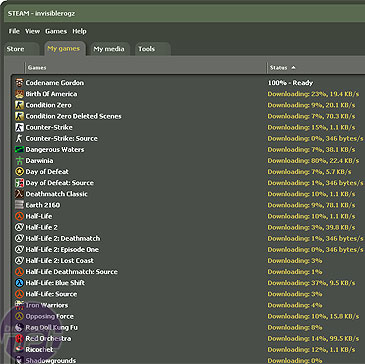Click 'Downloading: 9%, 78.1 KB/s' status
Image resolution: width=365 pixels, height=364 pixels.
tap(311, 205)
